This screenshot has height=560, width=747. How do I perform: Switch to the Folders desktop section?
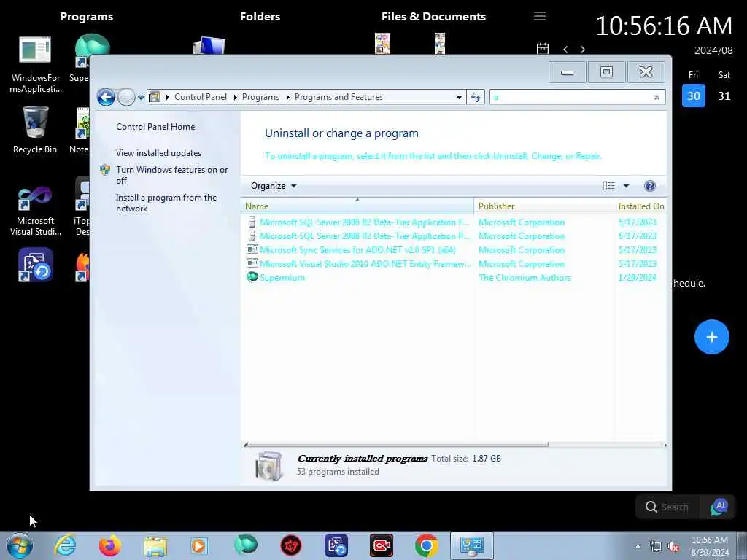260,16
